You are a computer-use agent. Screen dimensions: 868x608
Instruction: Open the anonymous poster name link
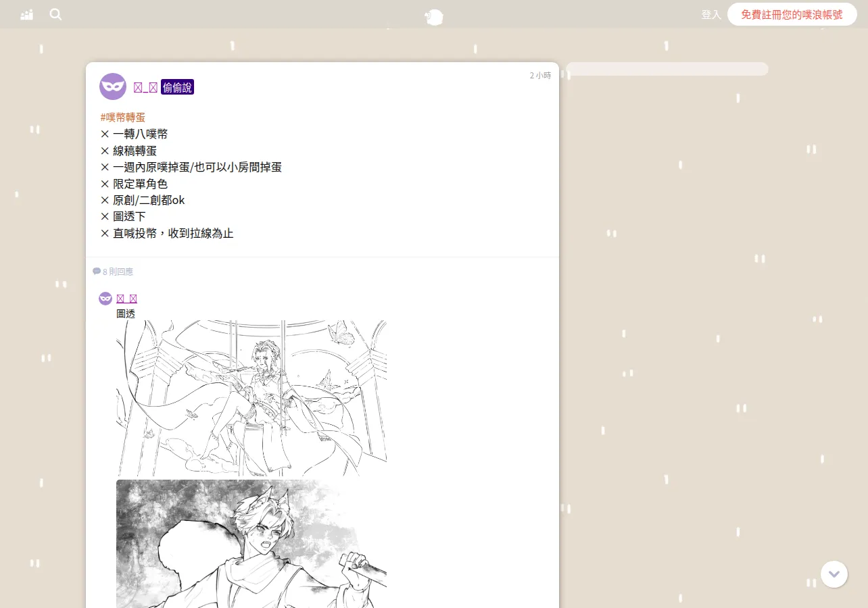point(145,87)
